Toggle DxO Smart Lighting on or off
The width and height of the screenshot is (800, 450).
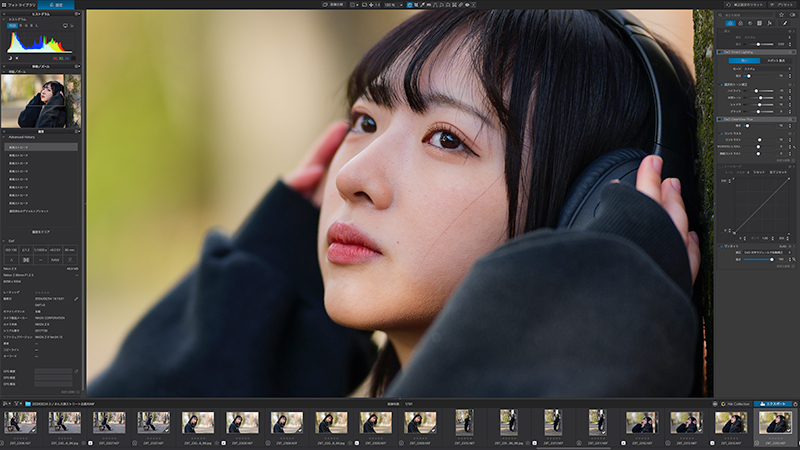(x=721, y=53)
